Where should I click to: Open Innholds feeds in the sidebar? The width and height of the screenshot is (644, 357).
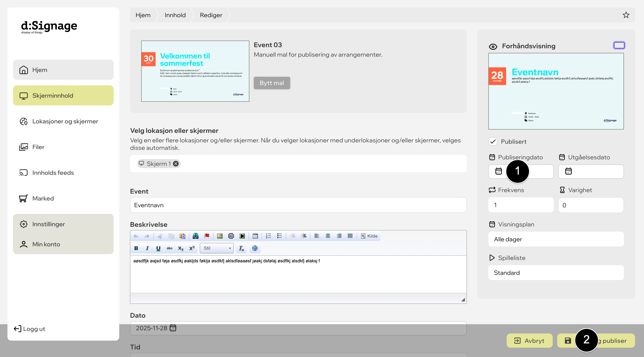pos(63,173)
